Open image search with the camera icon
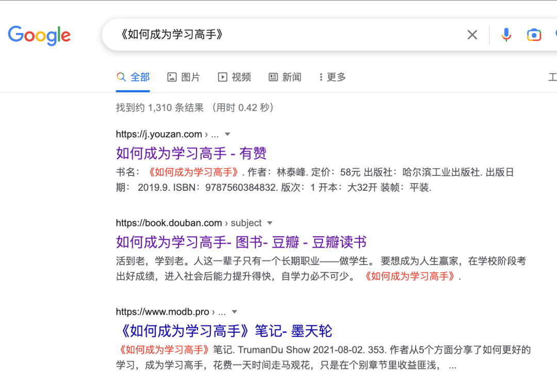Screen dimensions: 557x392 pyautogui.click(x=534, y=35)
